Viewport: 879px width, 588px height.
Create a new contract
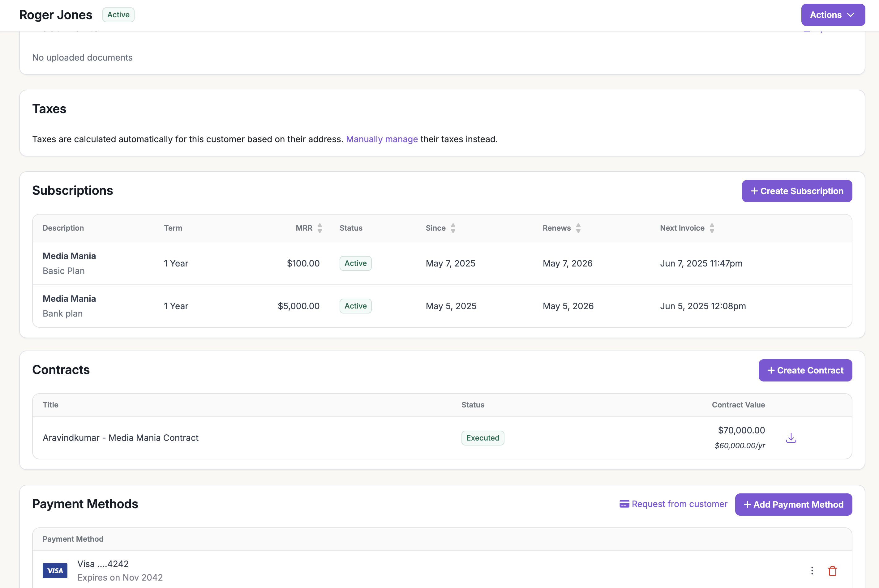click(x=805, y=370)
